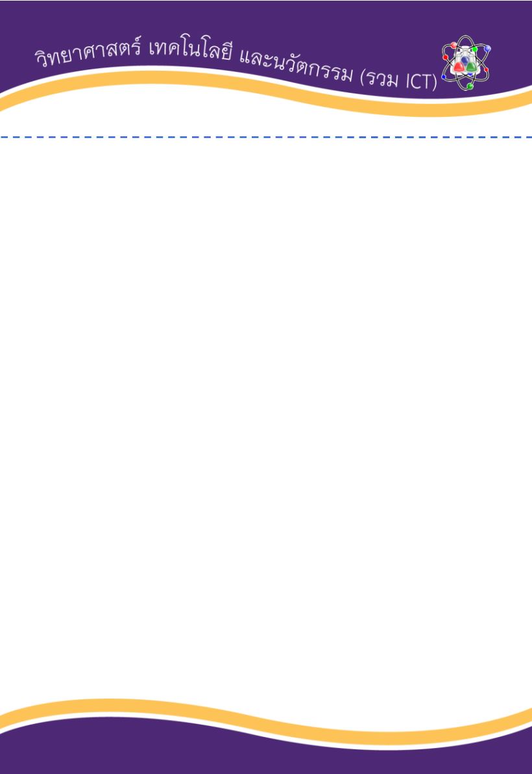
Task: Click the light blue electron at logo's upper right
Action: (x=487, y=48)
